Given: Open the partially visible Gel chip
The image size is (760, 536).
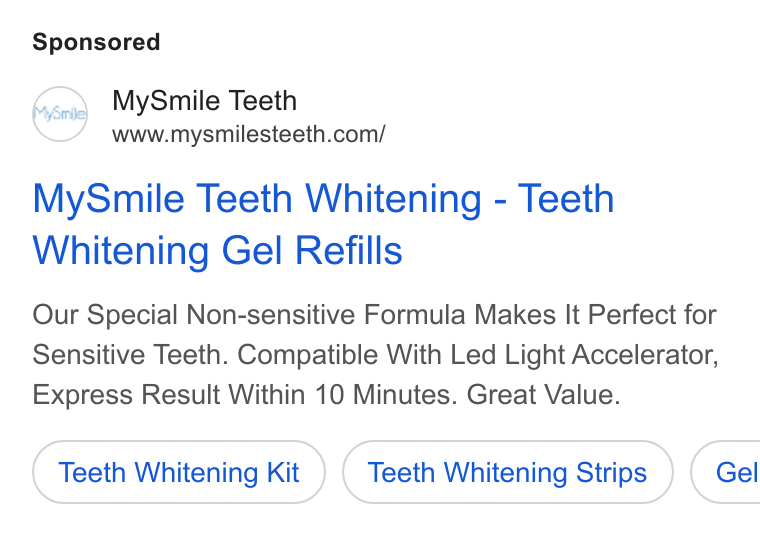Looking at the screenshot, I should tap(726, 472).
